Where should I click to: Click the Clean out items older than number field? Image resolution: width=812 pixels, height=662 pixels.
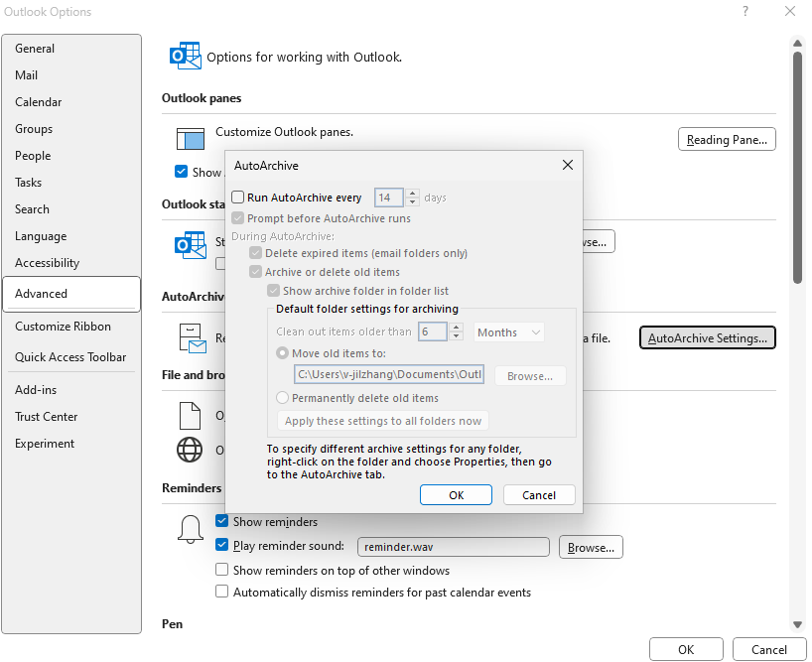tap(433, 331)
